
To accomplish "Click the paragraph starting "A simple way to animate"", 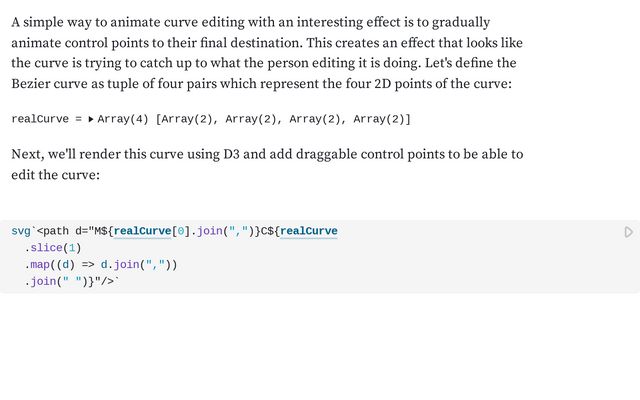I will 267,53.
